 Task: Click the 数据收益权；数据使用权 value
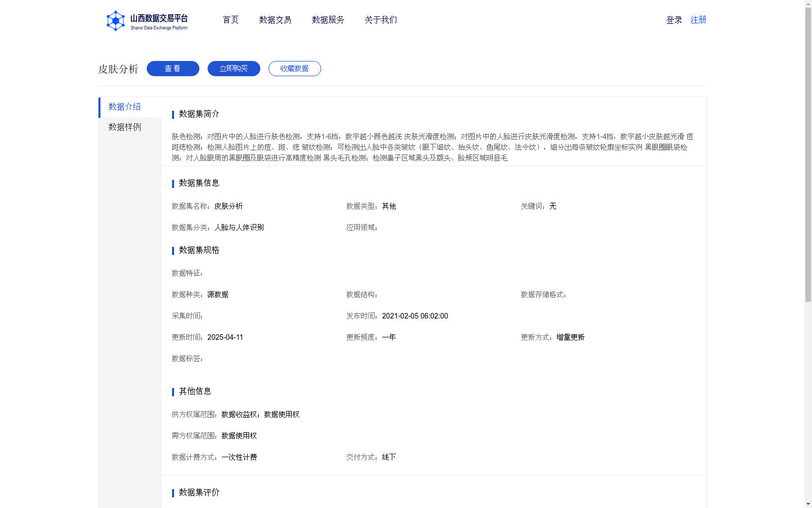pos(260,415)
